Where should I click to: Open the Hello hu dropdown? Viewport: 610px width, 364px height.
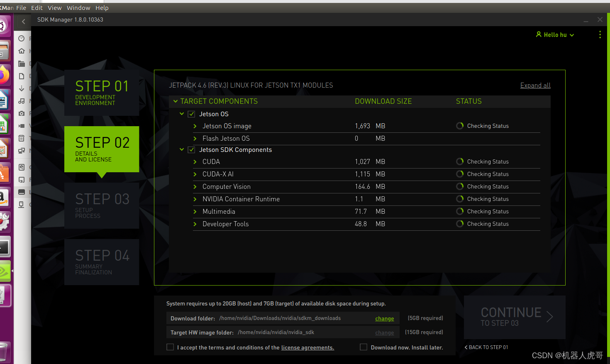555,34
